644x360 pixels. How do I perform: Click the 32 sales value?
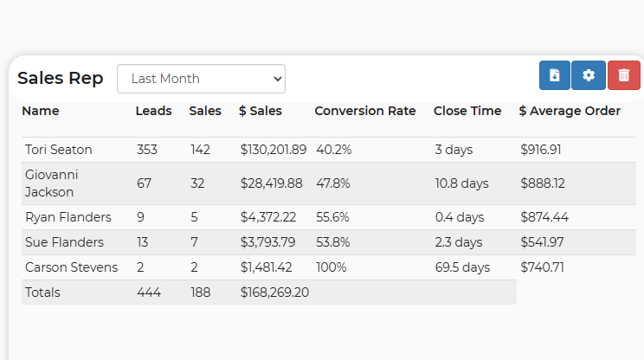[x=197, y=183]
